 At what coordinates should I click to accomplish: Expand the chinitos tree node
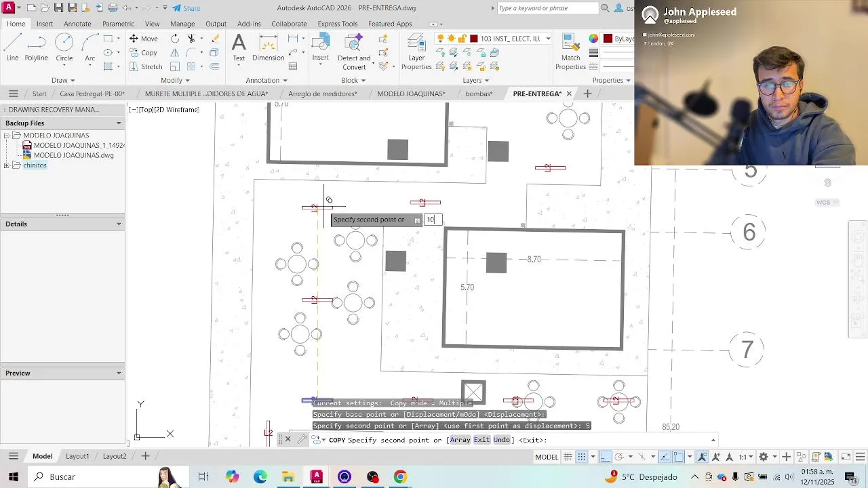[7, 165]
